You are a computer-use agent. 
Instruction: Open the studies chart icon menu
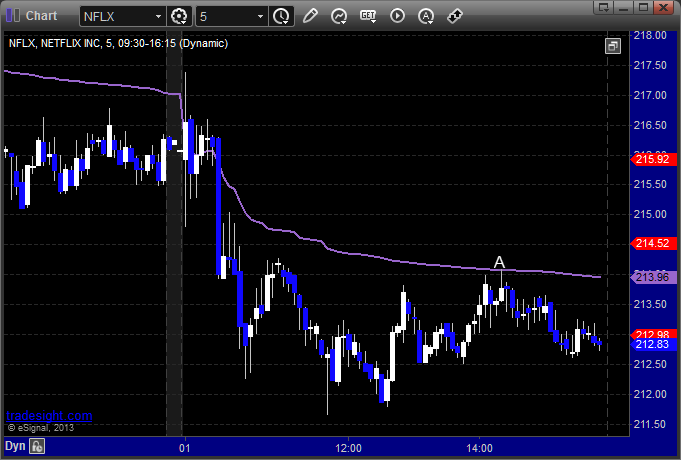pos(339,17)
